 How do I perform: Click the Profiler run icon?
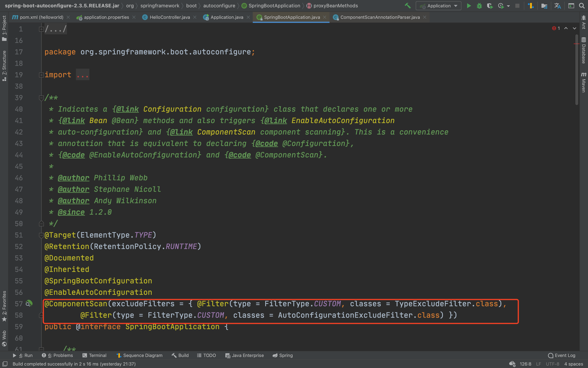(501, 6)
